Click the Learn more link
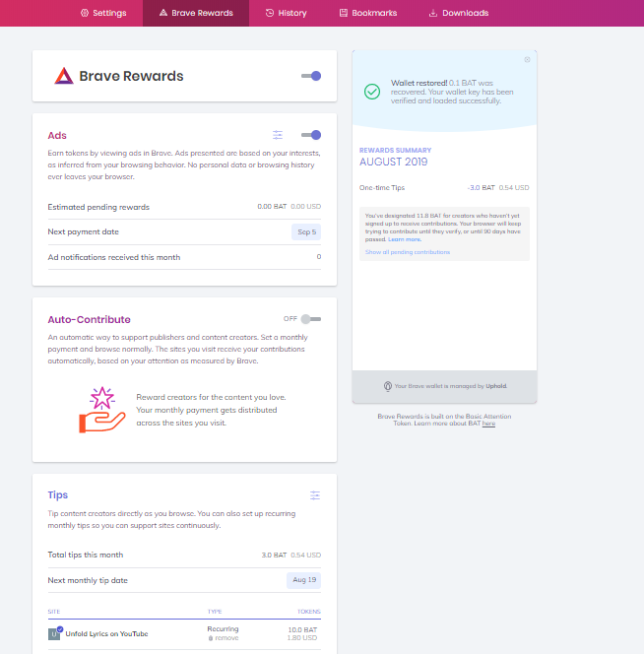Image resolution: width=644 pixels, height=654 pixels. coord(405,239)
